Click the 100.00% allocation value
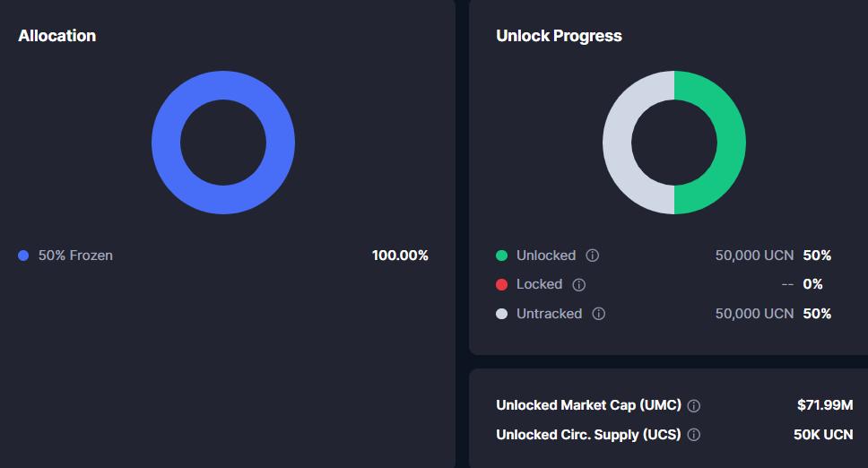Screen dimensions: 868x468 click(x=400, y=256)
